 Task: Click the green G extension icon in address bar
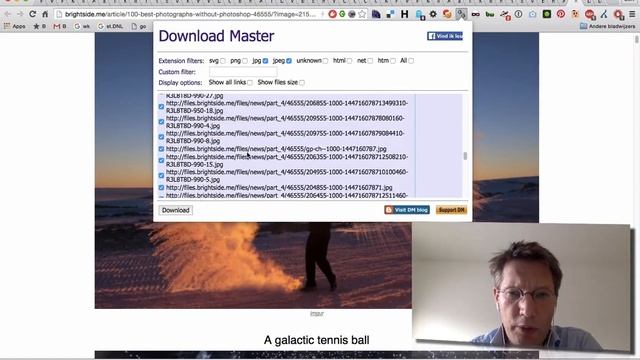point(342,14)
